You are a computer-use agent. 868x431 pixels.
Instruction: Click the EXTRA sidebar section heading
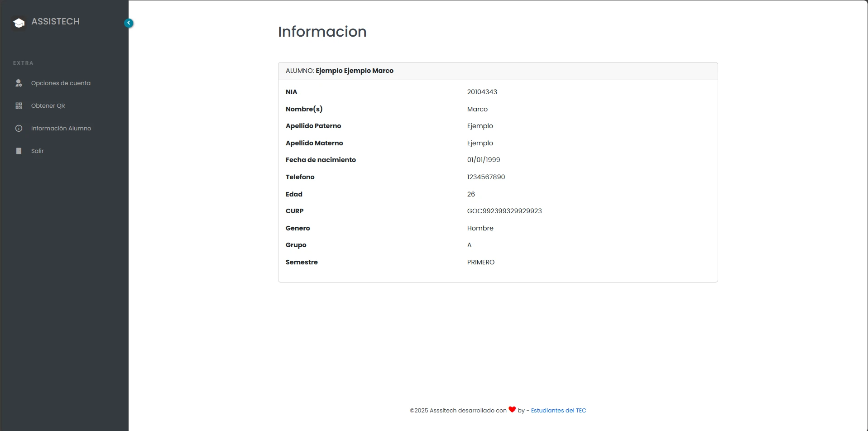[x=23, y=63]
